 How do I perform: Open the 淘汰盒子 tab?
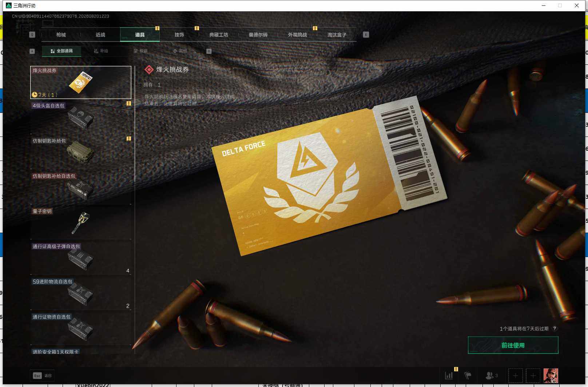coord(337,35)
